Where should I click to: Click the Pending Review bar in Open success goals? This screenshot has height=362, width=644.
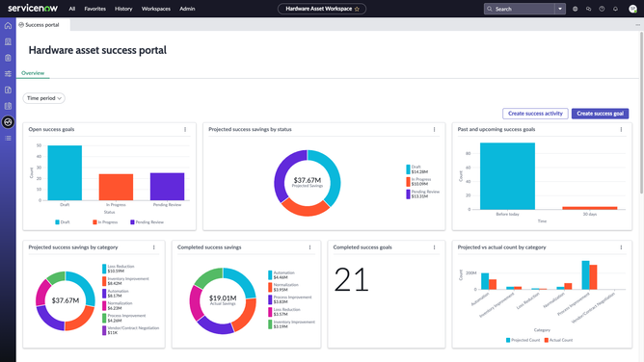(167, 187)
